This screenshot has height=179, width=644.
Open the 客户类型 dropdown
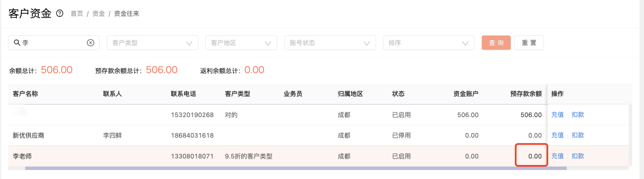click(153, 43)
